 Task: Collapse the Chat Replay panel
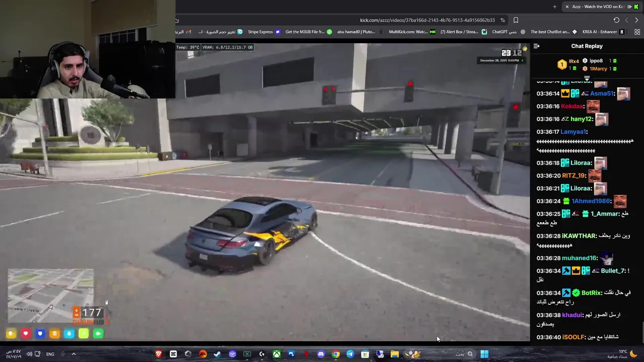pos(536,46)
